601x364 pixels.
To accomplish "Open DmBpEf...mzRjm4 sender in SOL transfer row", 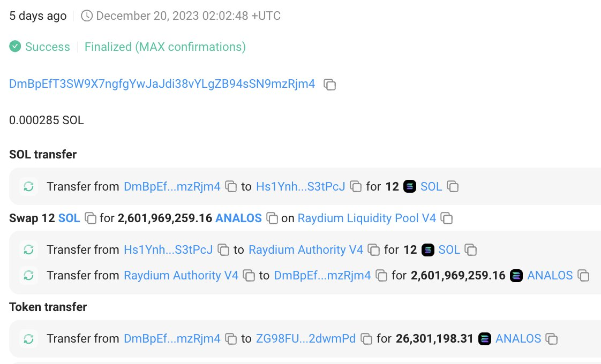I will click(172, 187).
